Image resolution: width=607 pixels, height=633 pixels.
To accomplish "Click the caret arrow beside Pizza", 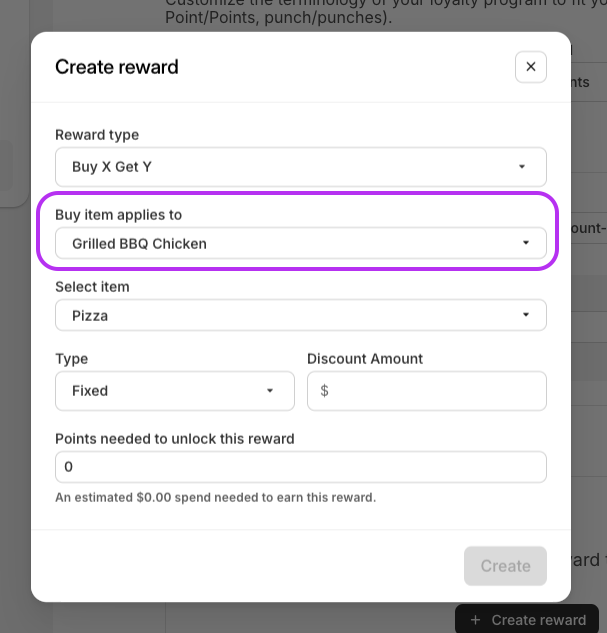I will coord(526,315).
